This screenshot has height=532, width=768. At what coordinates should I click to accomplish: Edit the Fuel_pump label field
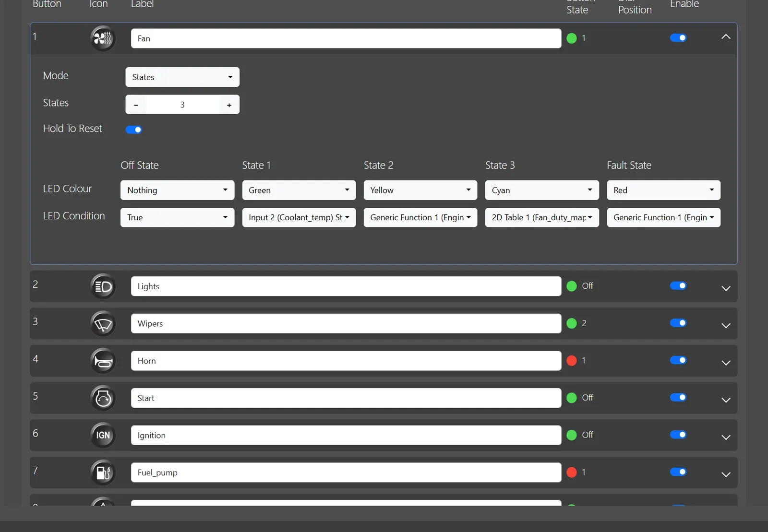point(346,473)
